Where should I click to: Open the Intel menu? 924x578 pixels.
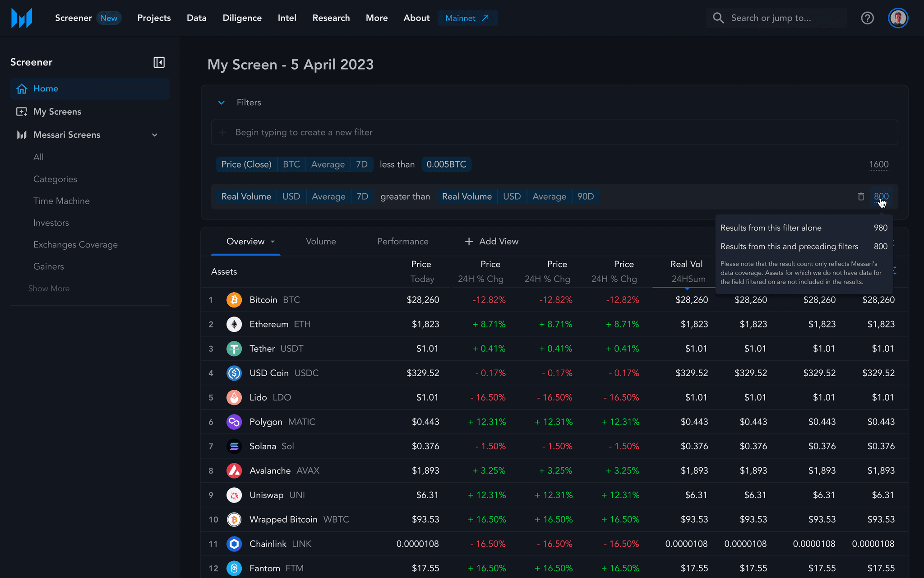[287, 18]
